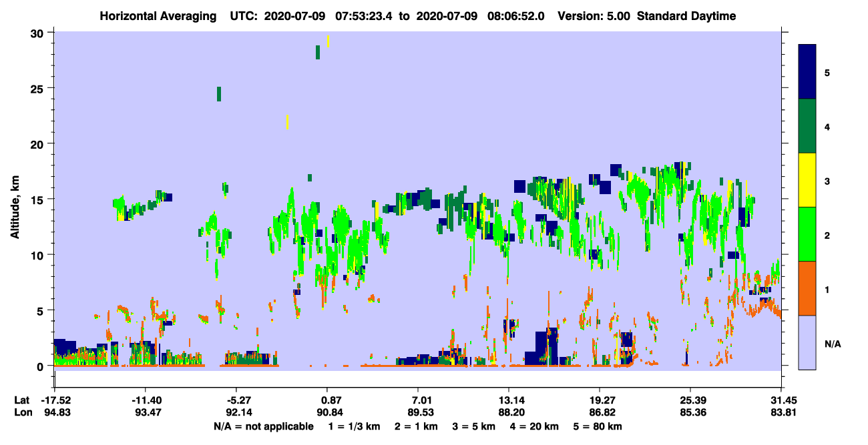
Task: Click the y-axis tick label 5
Action: [41, 311]
